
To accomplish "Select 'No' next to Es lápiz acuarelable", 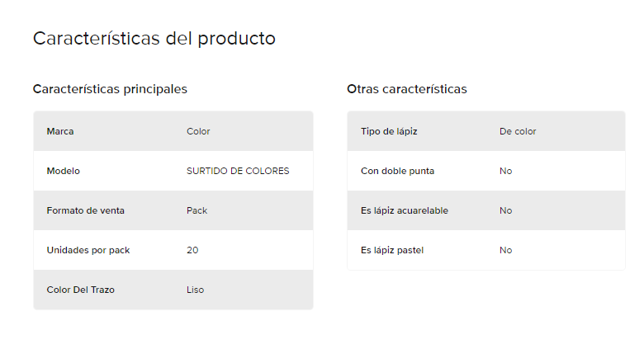I will pos(506,210).
